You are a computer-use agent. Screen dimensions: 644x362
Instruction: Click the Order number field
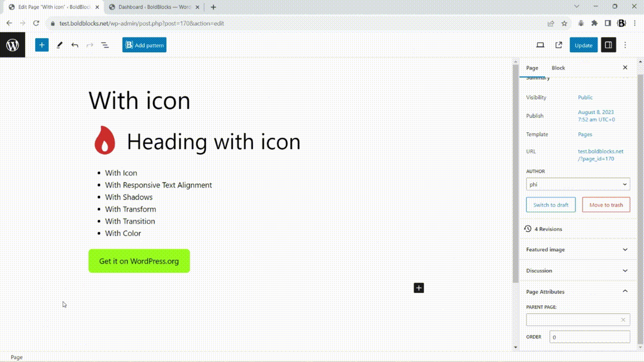[x=590, y=337]
